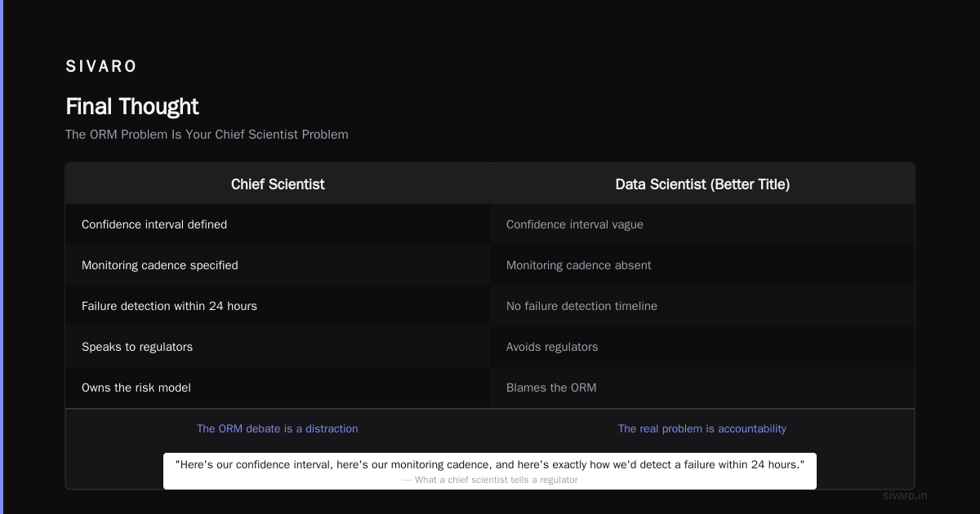980x514 pixels.
Task: Click No failure detection timeline cell
Action: 702,306
